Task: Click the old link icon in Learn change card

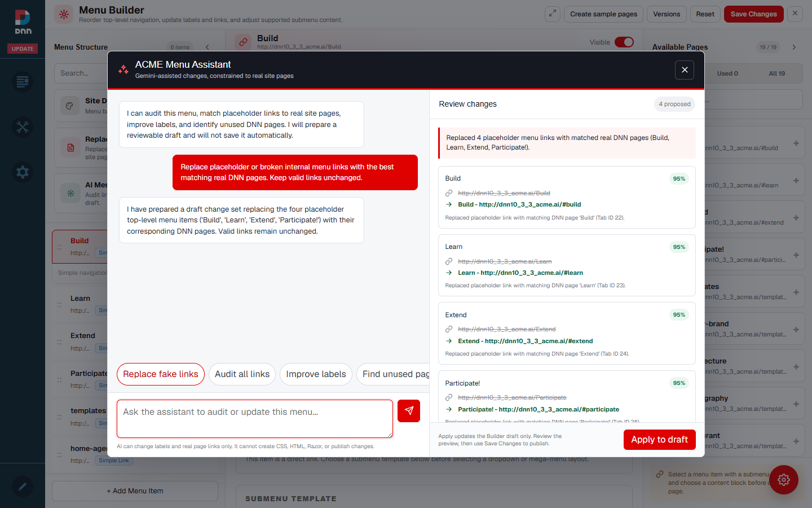Action: click(449, 261)
